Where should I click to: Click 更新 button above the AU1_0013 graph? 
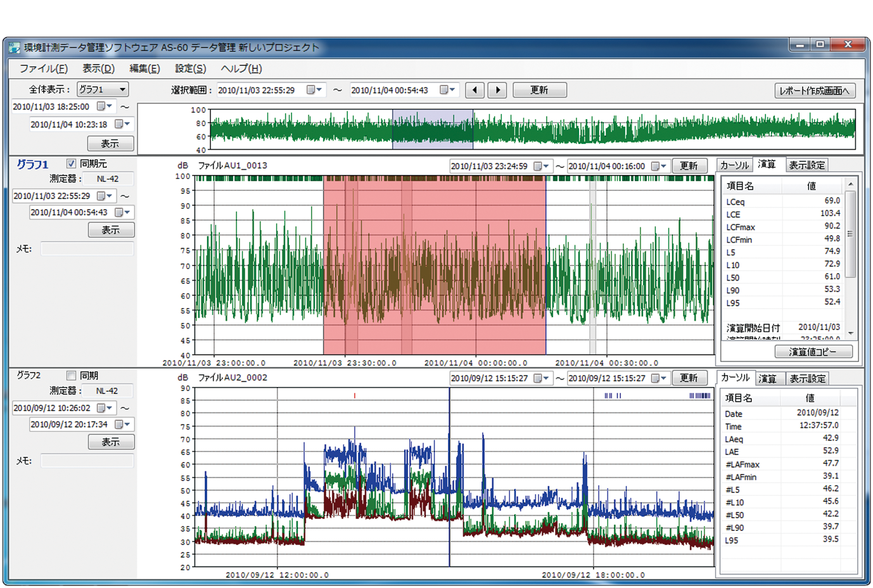click(x=689, y=166)
